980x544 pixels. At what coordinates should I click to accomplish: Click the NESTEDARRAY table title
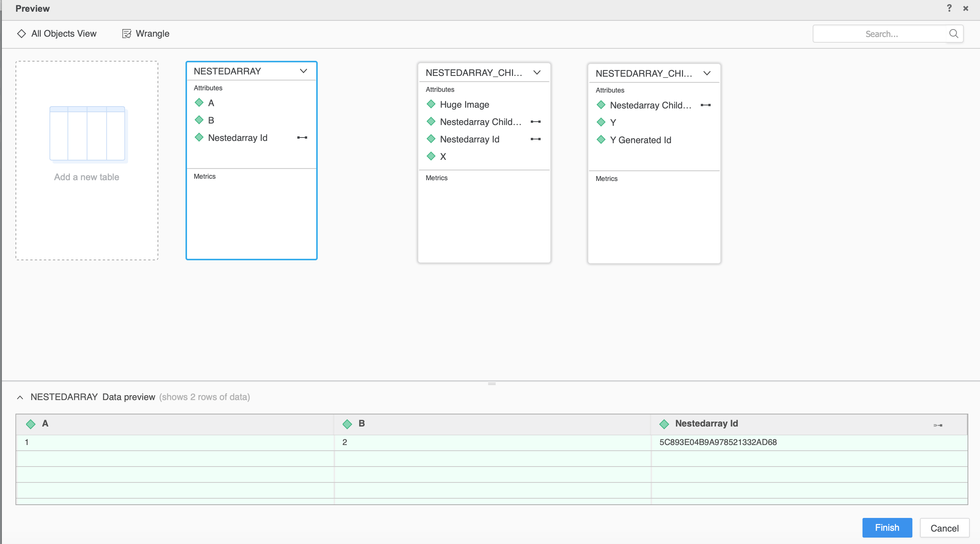[227, 71]
